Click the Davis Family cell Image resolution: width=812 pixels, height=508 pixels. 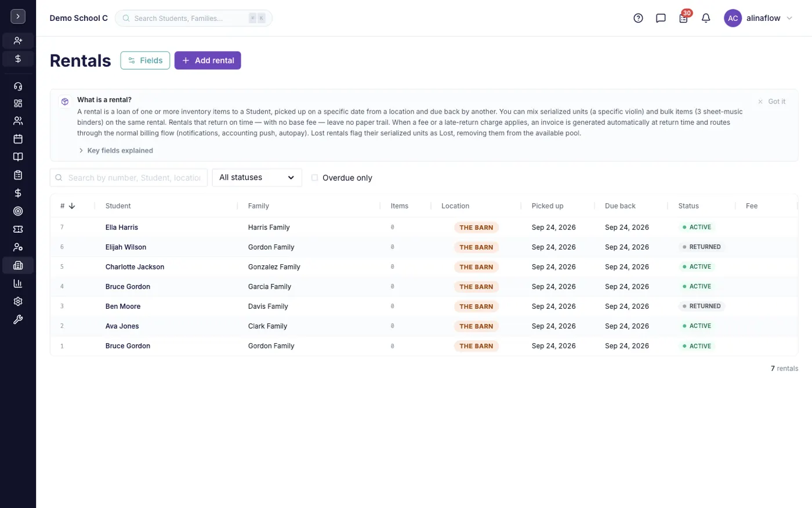coord(268,307)
